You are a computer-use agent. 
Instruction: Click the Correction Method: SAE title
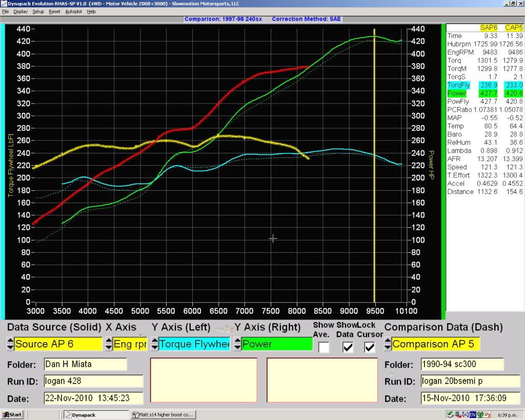coord(307,19)
